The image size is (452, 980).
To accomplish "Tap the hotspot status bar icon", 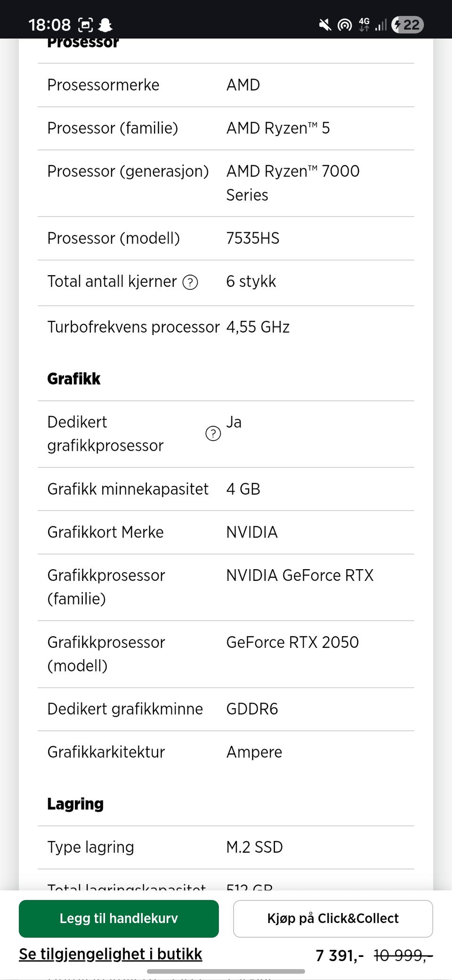I will point(345,24).
